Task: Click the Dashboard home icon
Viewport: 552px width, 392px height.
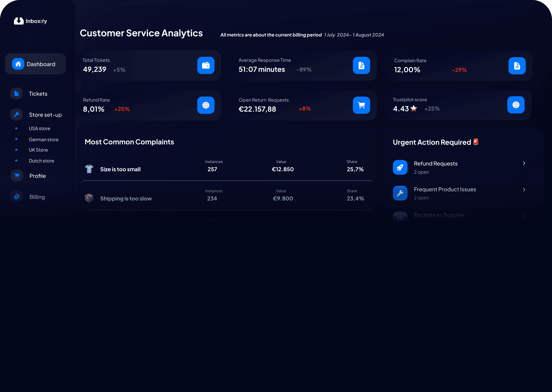Action: pos(18,64)
